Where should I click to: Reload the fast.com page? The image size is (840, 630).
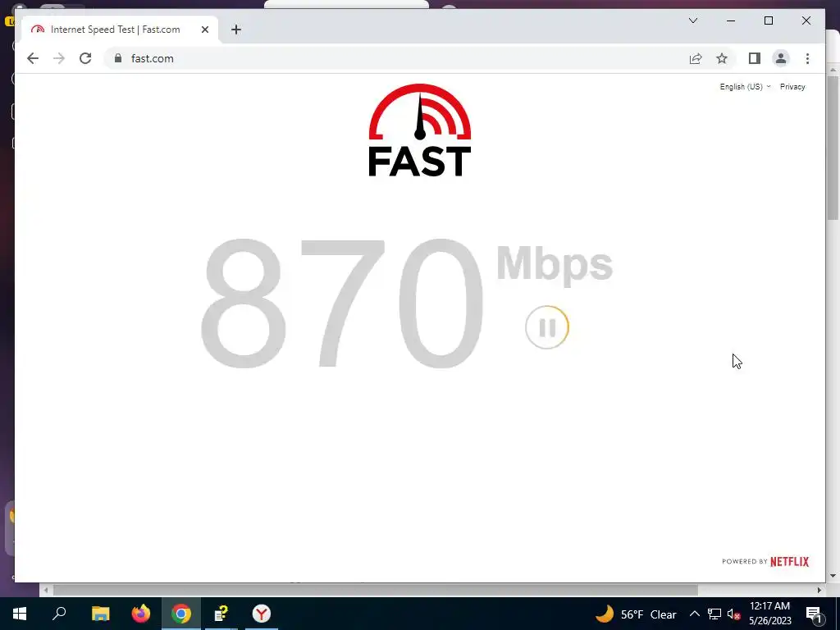coord(85,58)
